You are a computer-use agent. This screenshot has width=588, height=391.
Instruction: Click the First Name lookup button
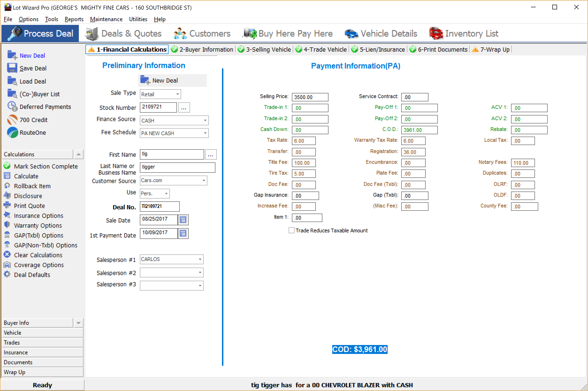(211, 154)
